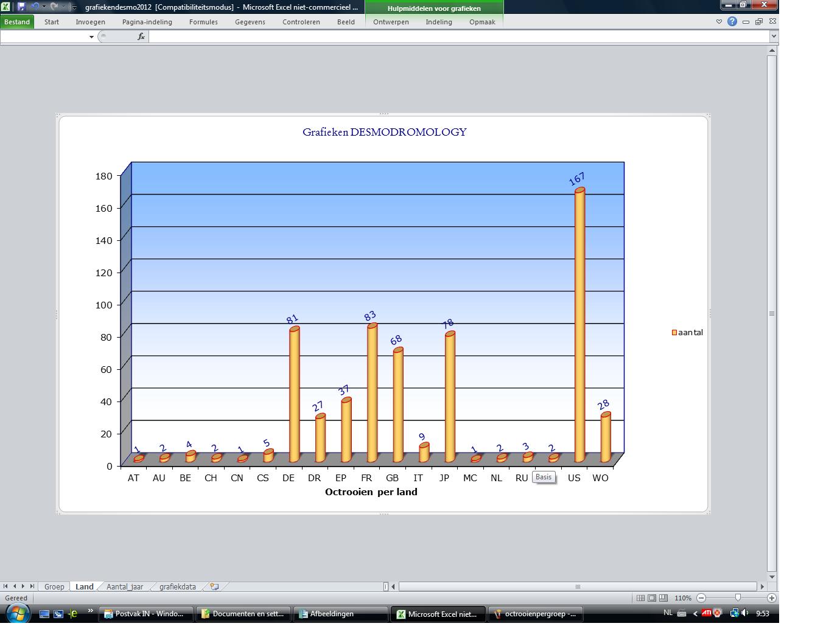
Task: Click the aantal legend color swatch
Action: click(x=674, y=333)
